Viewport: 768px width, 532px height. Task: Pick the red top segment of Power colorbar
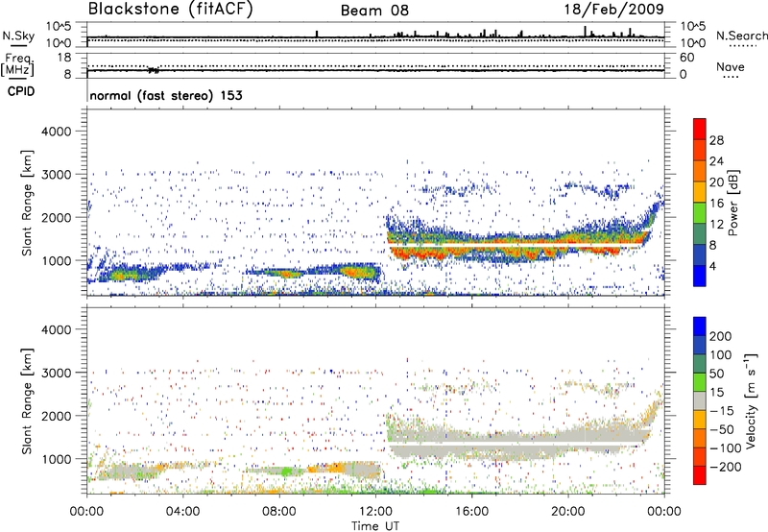click(x=700, y=129)
